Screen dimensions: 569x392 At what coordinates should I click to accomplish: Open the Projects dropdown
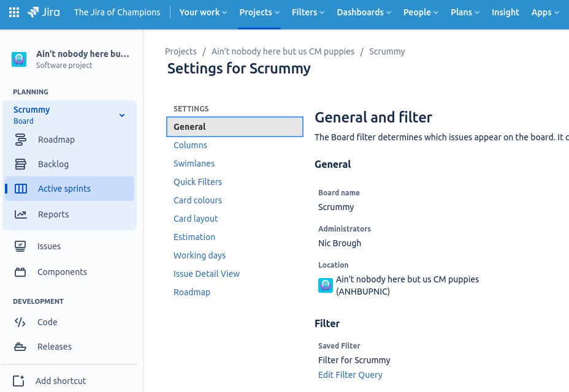pyautogui.click(x=259, y=12)
